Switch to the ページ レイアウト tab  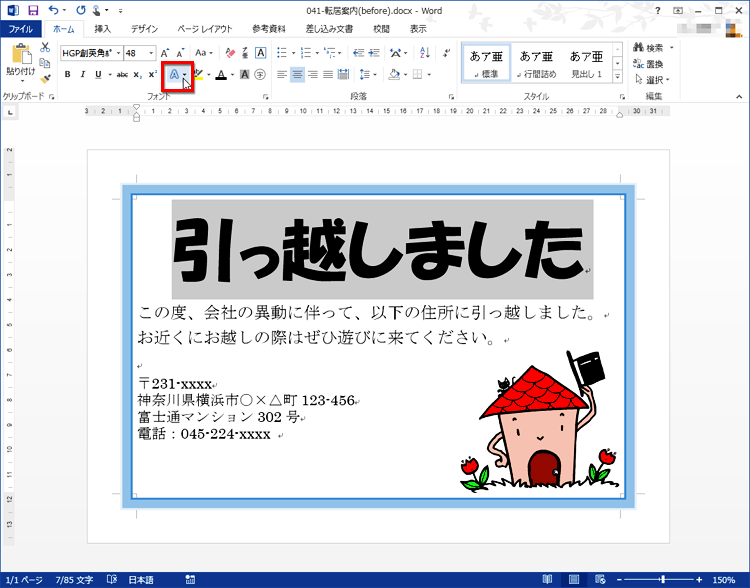coord(205,29)
